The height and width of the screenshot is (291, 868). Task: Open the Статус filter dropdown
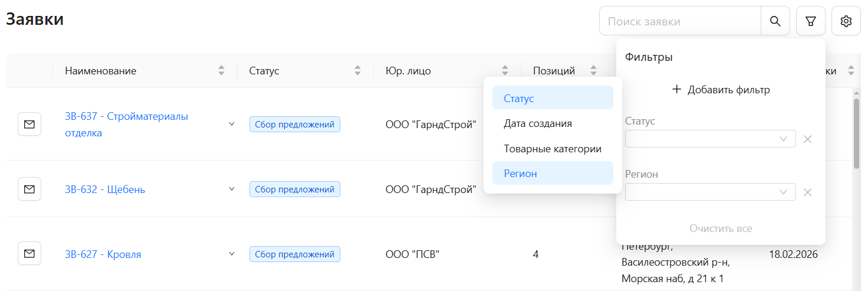(x=711, y=139)
